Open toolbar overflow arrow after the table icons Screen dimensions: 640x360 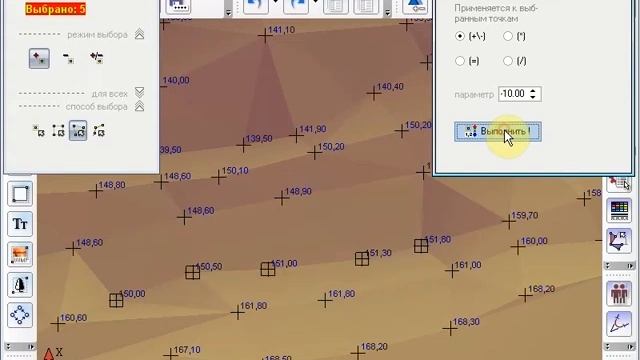[x=387, y=13]
